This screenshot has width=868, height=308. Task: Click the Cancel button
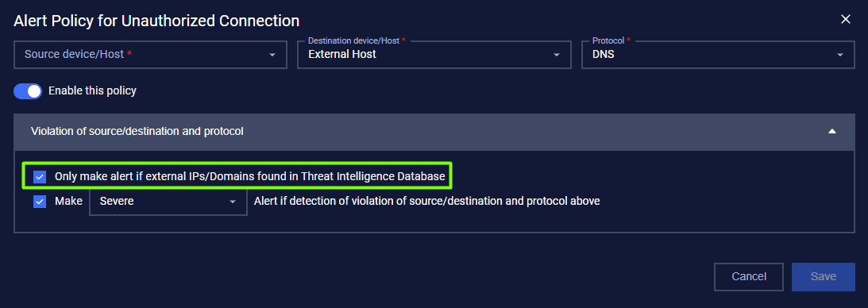749,276
